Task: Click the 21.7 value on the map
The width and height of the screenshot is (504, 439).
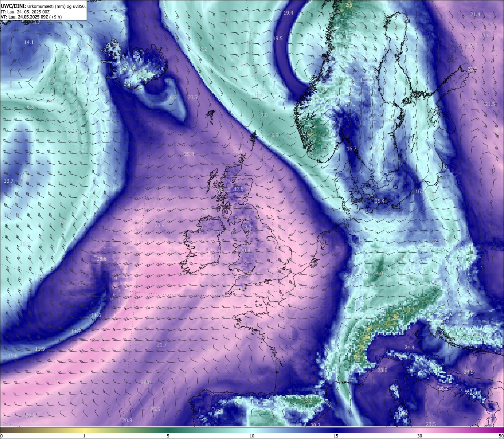Action: click(x=162, y=345)
